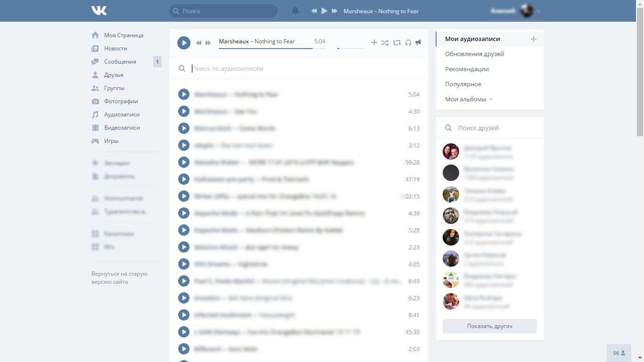Open Сообщения in the sidebar
644x362 pixels.
click(120, 62)
